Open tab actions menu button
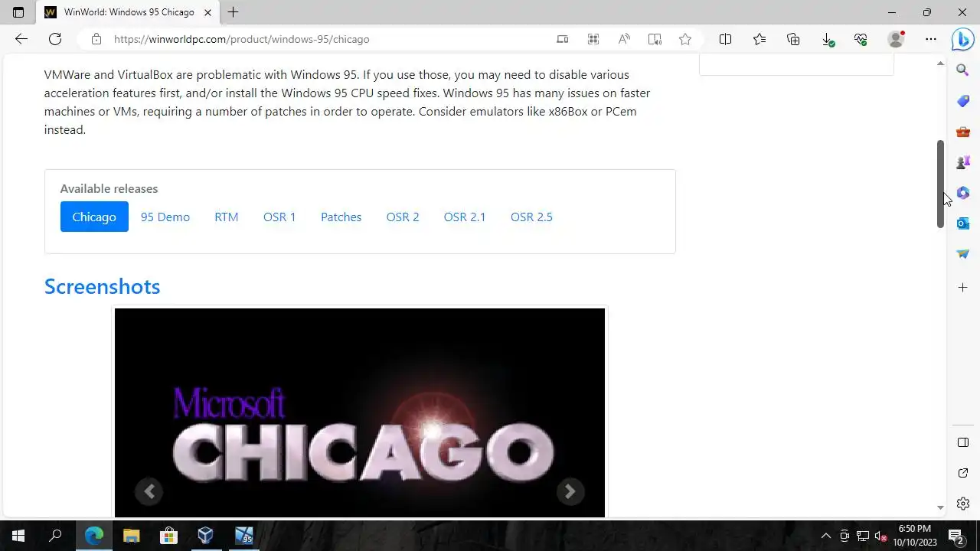This screenshot has height=551, width=980. pyautogui.click(x=18, y=12)
